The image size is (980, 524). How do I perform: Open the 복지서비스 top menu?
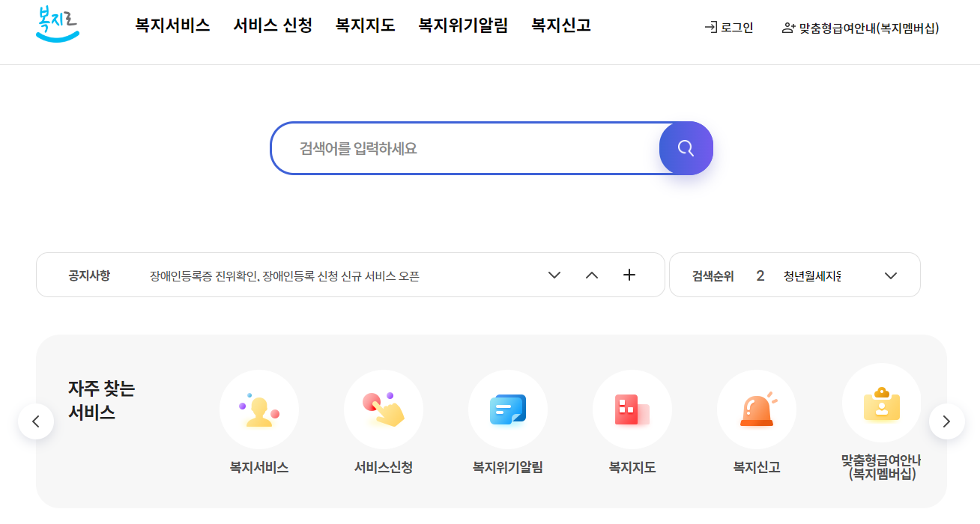click(172, 25)
